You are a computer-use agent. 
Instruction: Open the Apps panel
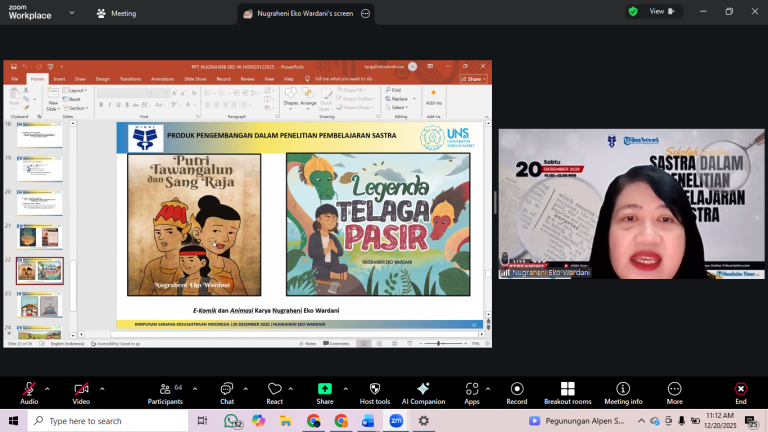point(472,389)
